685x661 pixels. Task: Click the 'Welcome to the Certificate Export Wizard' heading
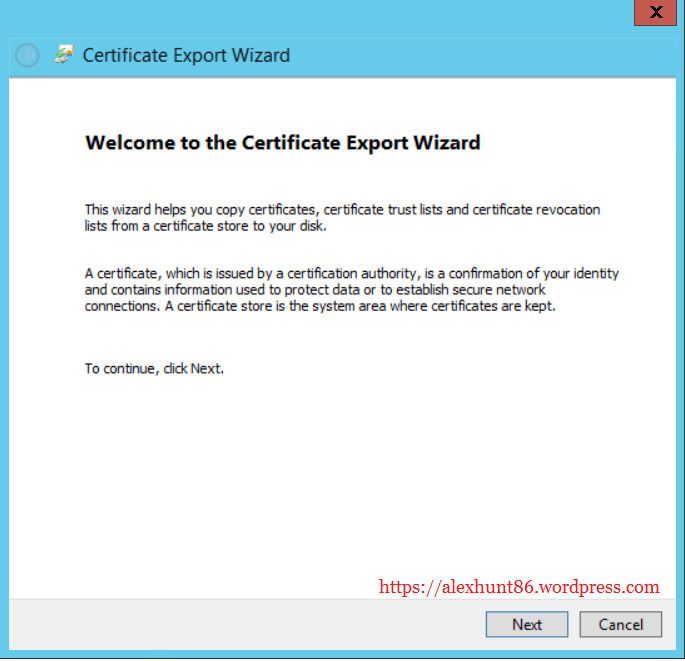click(283, 142)
